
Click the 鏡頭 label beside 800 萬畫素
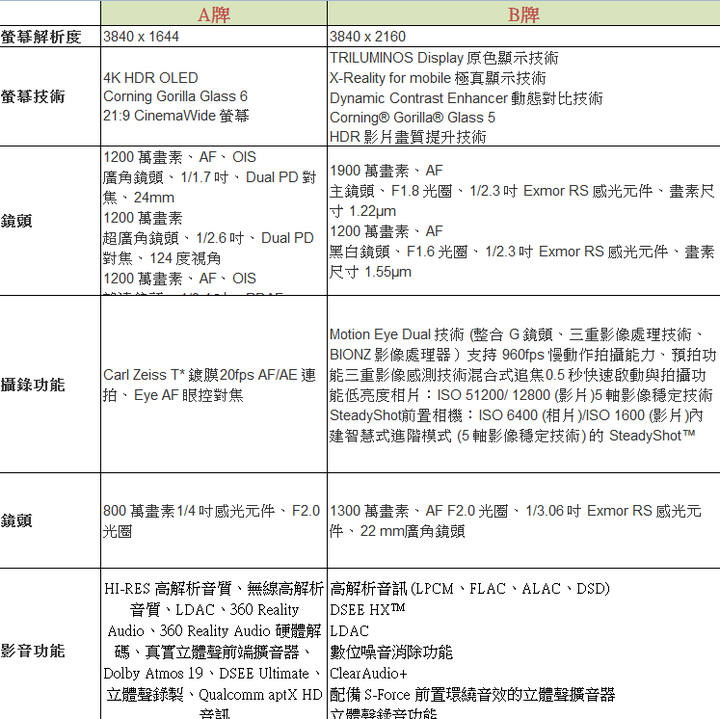click(x=17, y=521)
